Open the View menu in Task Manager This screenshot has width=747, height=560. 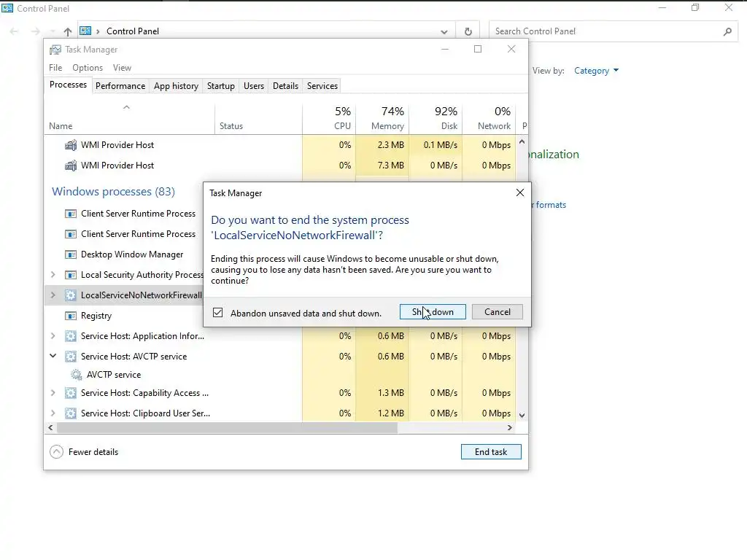point(122,68)
